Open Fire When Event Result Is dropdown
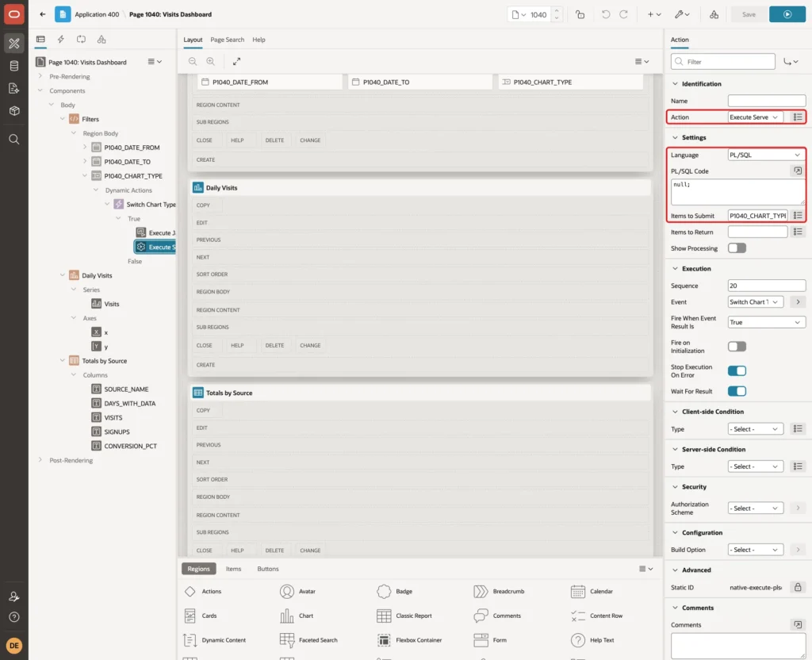 (x=766, y=322)
